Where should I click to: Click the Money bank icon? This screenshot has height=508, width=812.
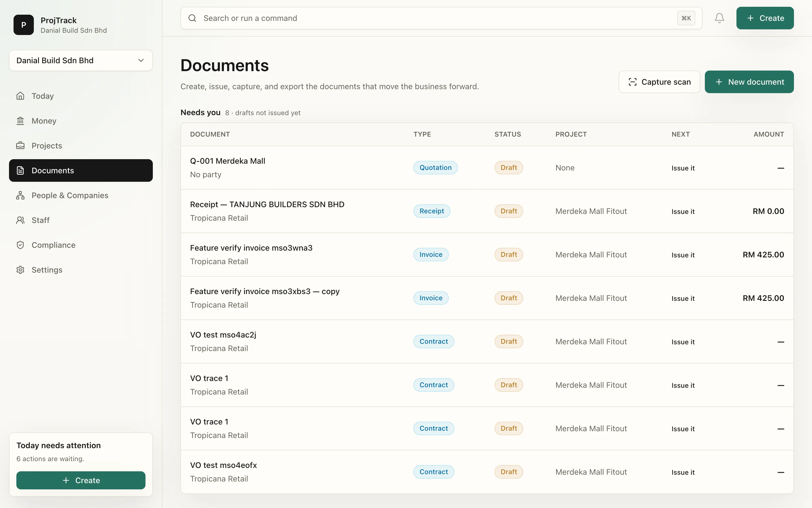pyautogui.click(x=21, y=121)
